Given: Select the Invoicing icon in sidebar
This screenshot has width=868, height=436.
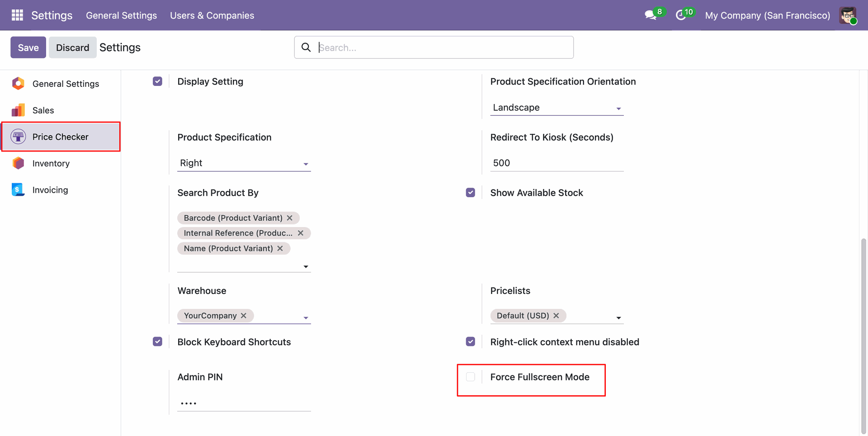Looking at the screenshot, I should click(x=18, y=190).
